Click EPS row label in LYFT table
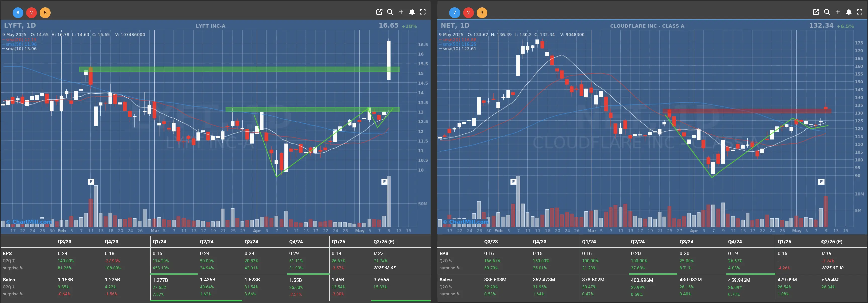Viewport: 868px width, 303px height. click(7, 253)
